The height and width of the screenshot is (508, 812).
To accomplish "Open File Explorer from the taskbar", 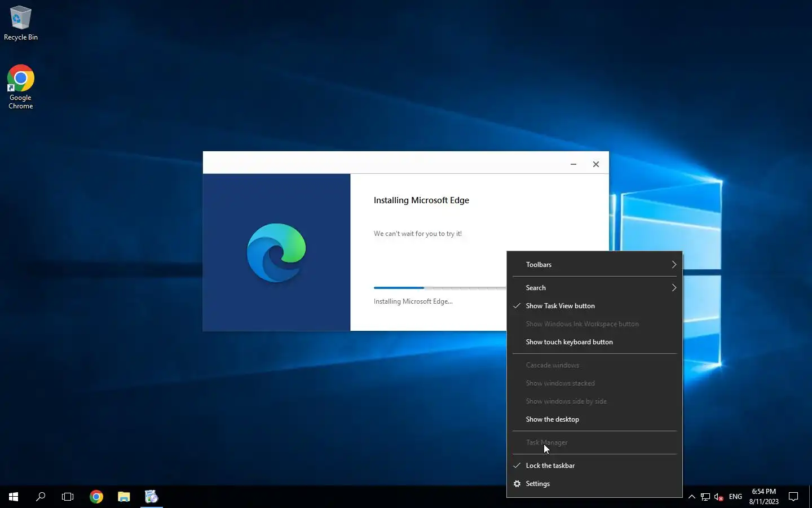I will (x=124, y=497).
